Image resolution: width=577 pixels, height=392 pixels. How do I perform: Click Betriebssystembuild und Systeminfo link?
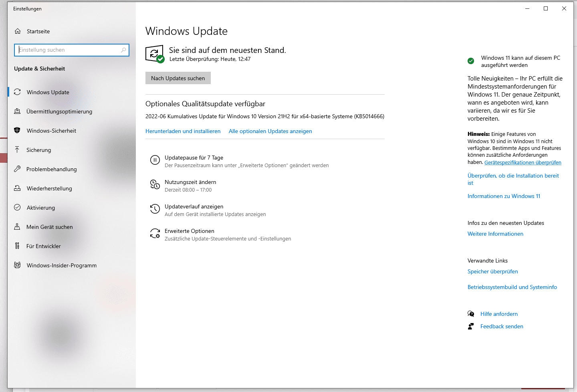click(512, 287)
